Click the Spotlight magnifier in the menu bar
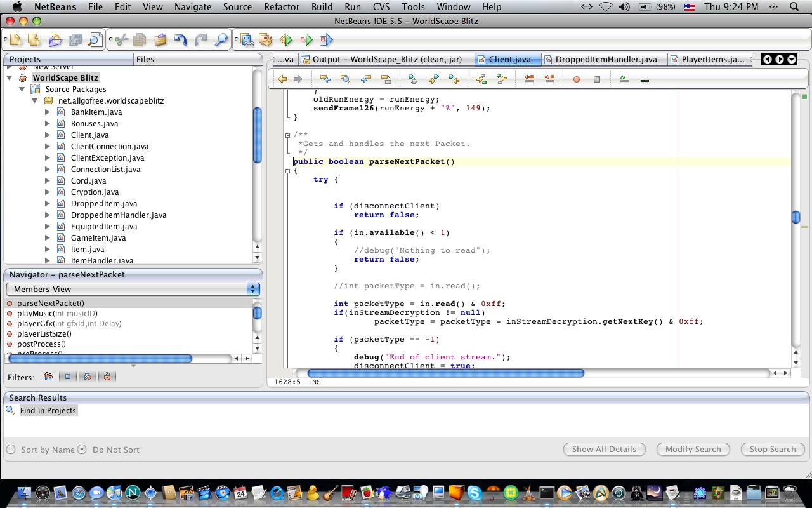This screenshot has height=508, width=812. tap(794, 6)
